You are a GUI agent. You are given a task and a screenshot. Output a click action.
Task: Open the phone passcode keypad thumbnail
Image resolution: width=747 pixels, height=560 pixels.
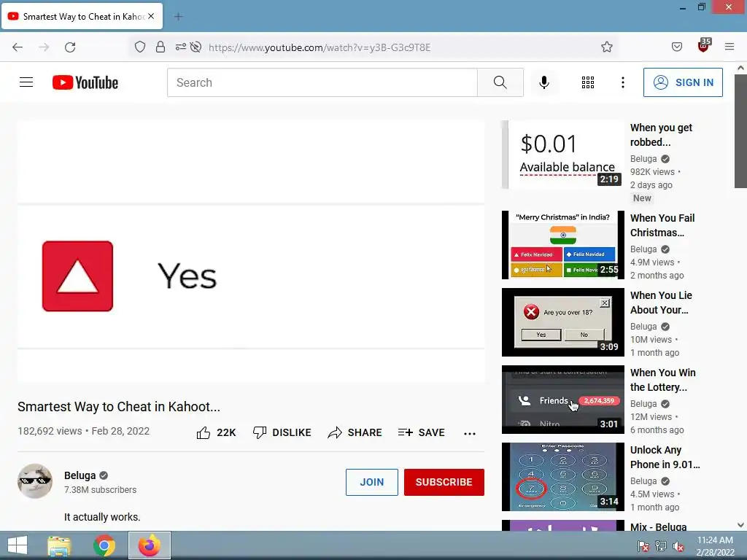[x=562, y=477]
